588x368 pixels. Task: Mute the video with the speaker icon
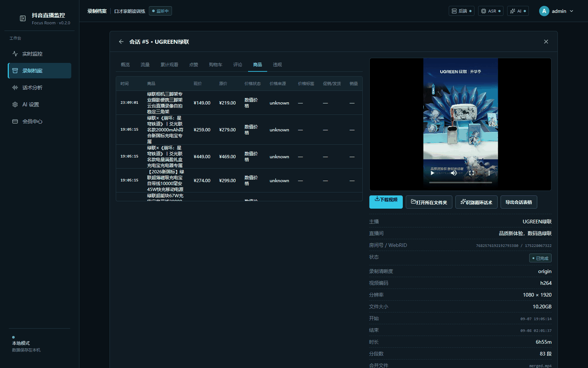(x=454, y=173)
